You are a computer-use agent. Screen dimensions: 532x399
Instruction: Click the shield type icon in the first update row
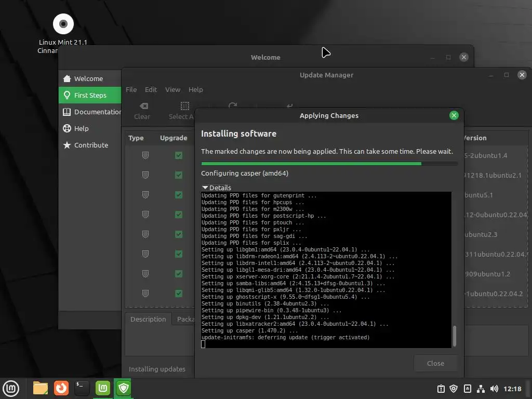pos(145,155)
